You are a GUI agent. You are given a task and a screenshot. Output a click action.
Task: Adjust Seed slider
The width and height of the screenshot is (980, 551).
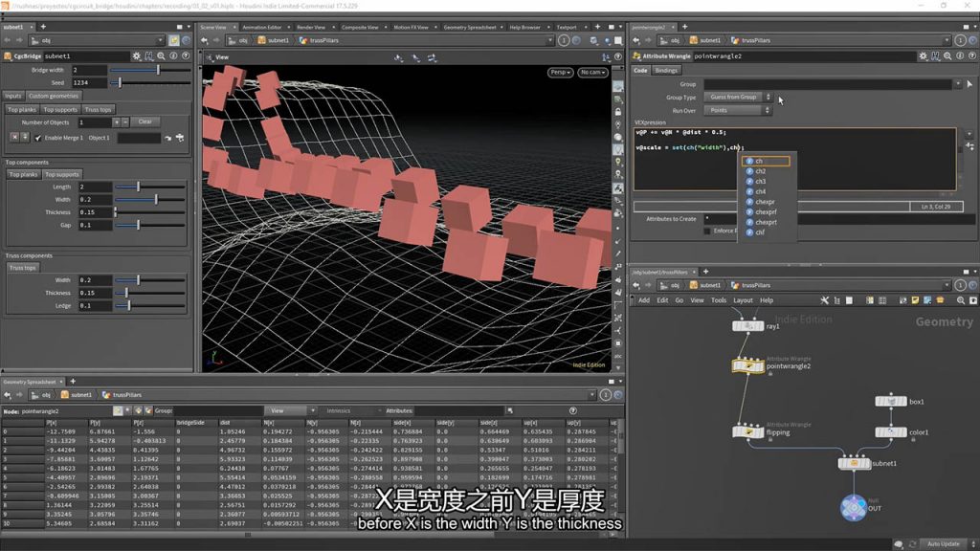point(150,82)
